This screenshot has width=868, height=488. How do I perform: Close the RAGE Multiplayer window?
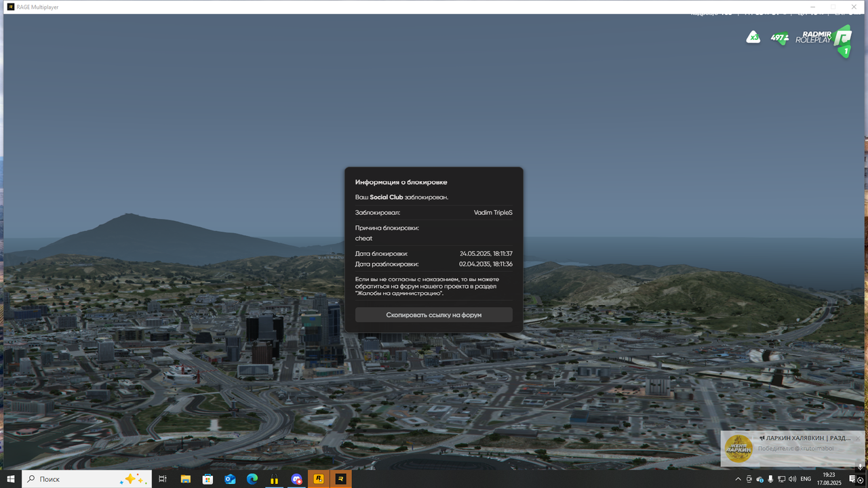coord(854,7)
